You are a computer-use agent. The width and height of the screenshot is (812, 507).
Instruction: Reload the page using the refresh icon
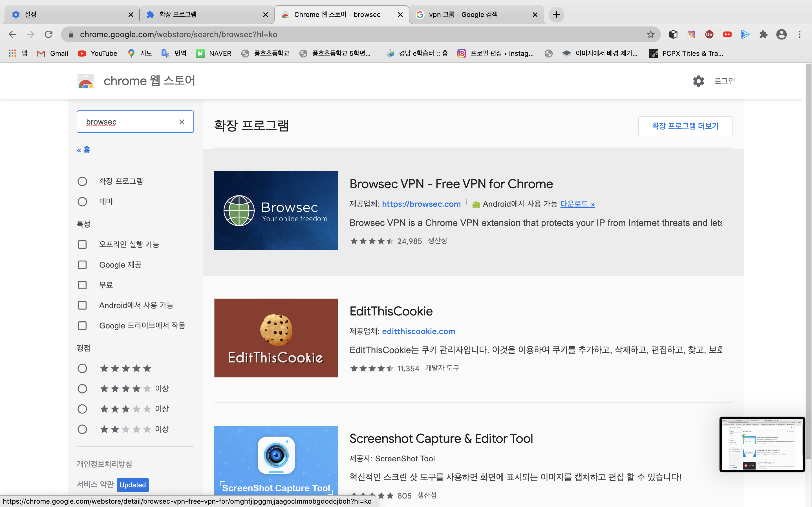click(x=49, y=35)
